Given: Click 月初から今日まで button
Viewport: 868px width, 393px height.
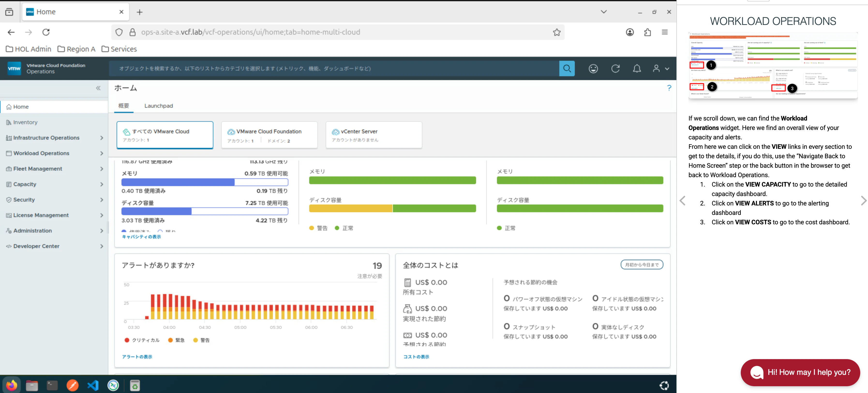Looking at the screenshot, I should click(642, 265).
